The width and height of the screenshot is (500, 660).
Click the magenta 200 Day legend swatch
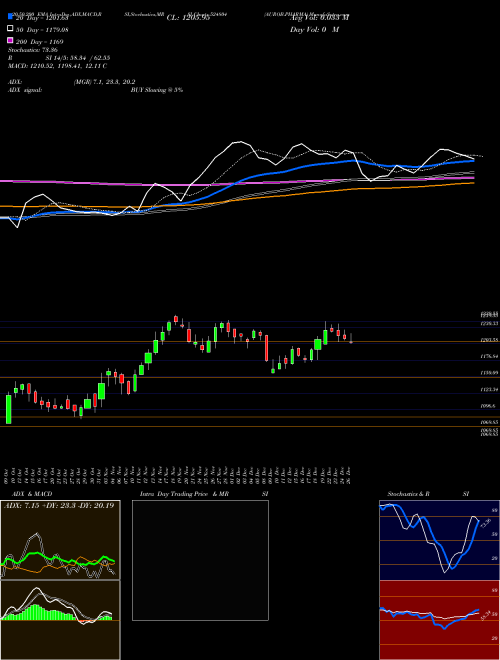pyautogui.click(x=10, y=40)
